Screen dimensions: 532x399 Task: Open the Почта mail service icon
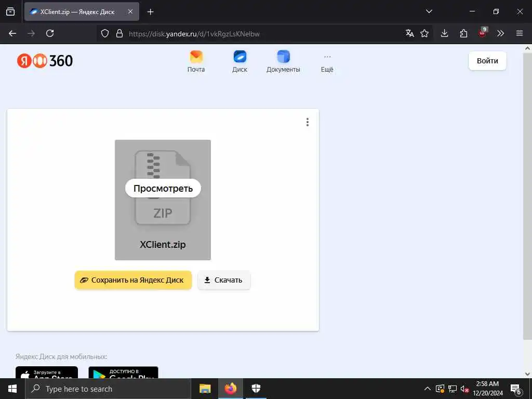coord(196,61)
